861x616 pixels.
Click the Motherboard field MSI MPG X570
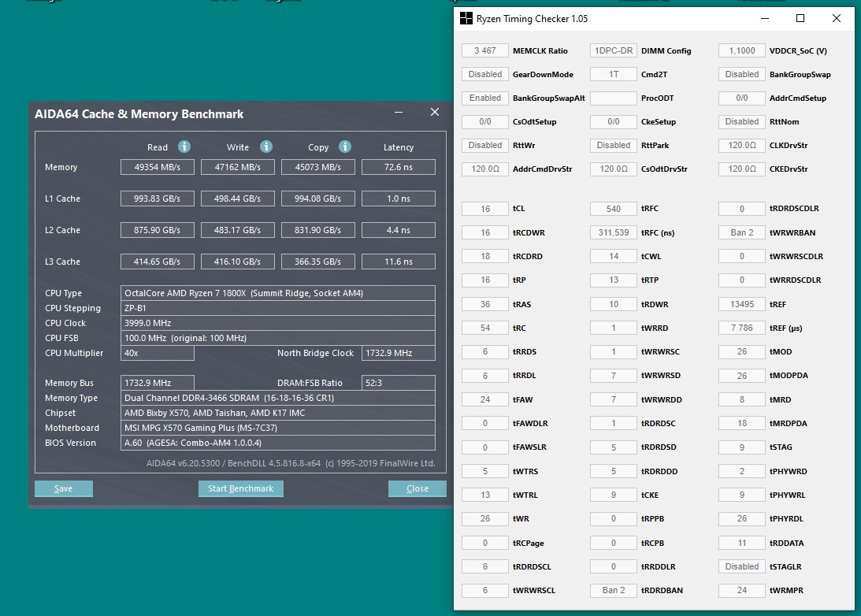pos(278,428)
